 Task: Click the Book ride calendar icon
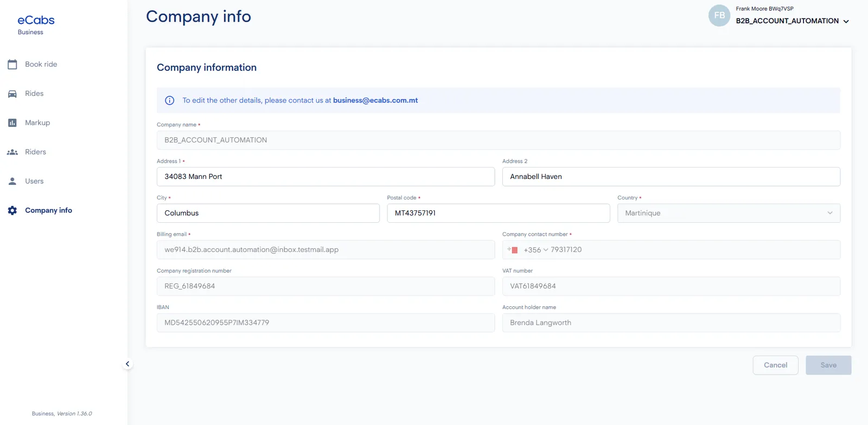[x=12, y=65]
